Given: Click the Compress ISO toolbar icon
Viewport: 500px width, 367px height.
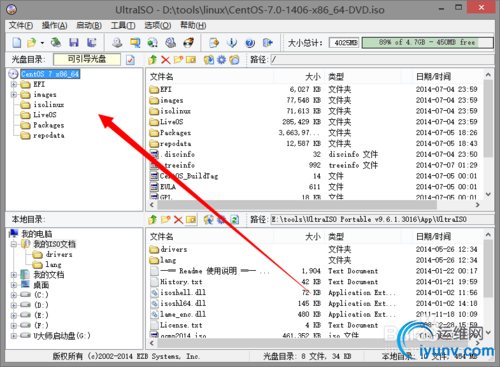Looking at the screenshot, I should [x=135, y=42].
